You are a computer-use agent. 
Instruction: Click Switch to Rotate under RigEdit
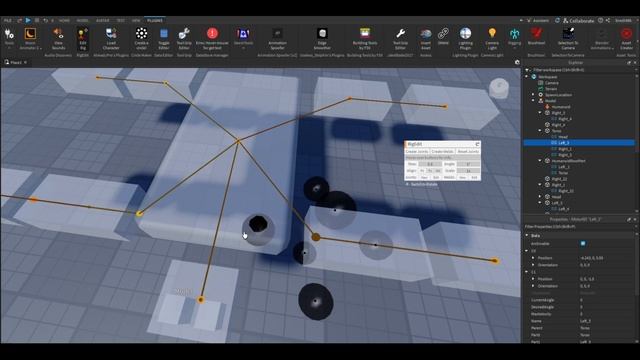[x=422, y=184]
